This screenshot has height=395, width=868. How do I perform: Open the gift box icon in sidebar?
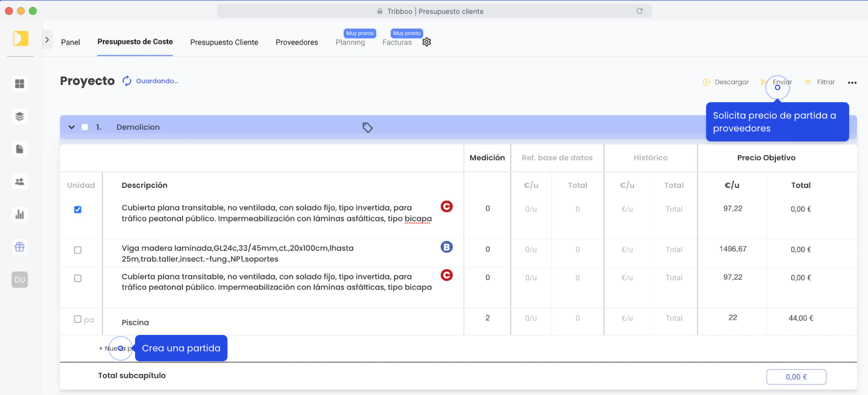pyautogui.click(x=20, y=247)
